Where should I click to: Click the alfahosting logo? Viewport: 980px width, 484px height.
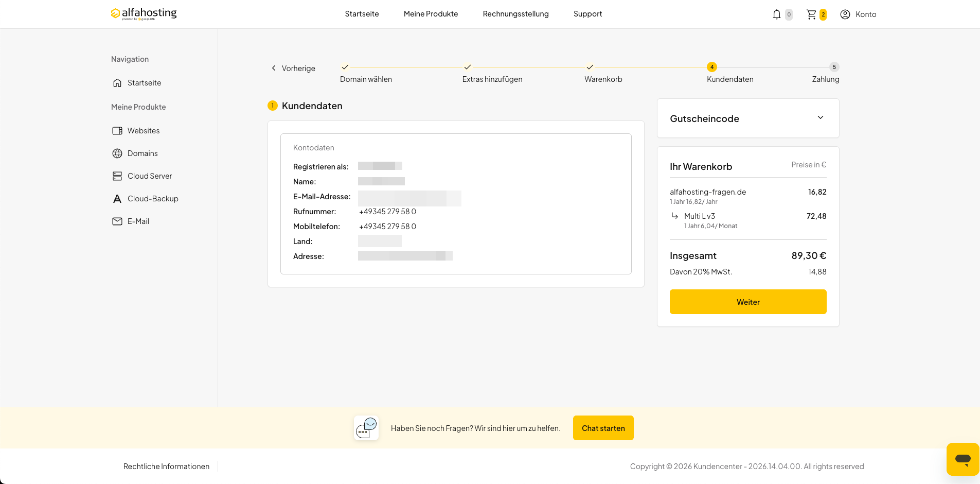point(144,14)
